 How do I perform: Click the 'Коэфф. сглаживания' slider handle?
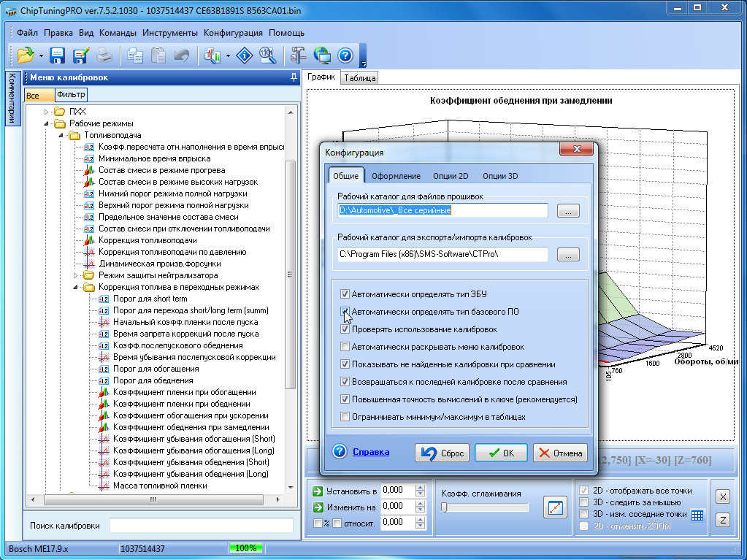point(444,507)
